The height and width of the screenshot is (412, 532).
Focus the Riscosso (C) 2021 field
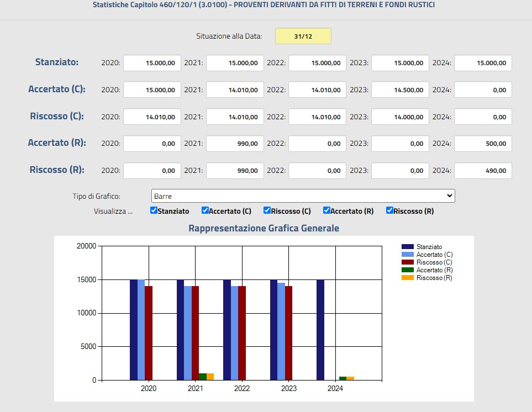point(235,117)
